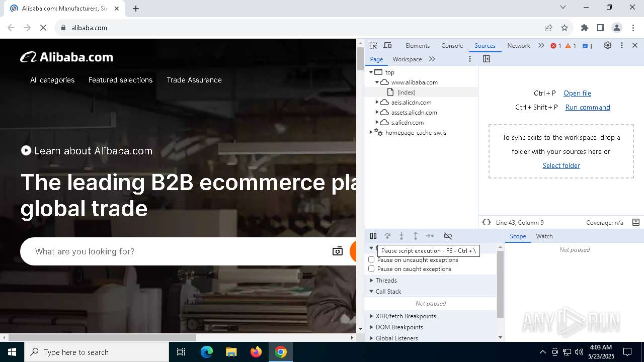644x362 pixels.
Task: Open Firefox from the taskbar
Action: click(256, 352)
